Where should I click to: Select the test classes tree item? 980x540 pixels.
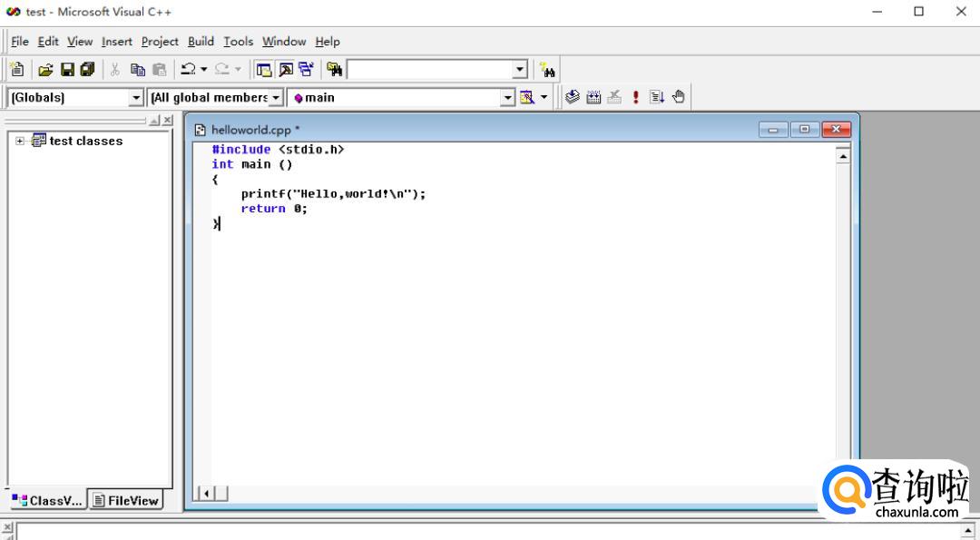click(86, 142)
